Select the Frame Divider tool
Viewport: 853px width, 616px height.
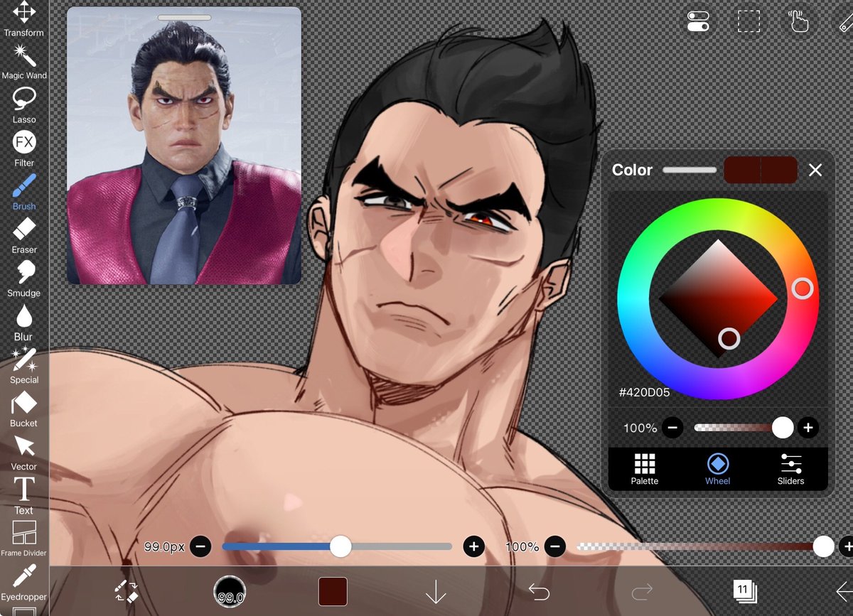tap(23, 539)
